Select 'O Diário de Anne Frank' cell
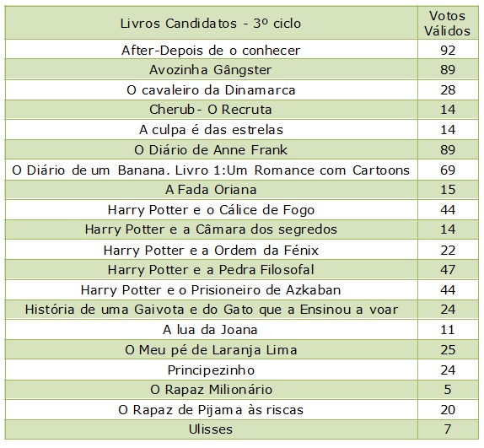484x448 pixels. click(x=211, y=149)
